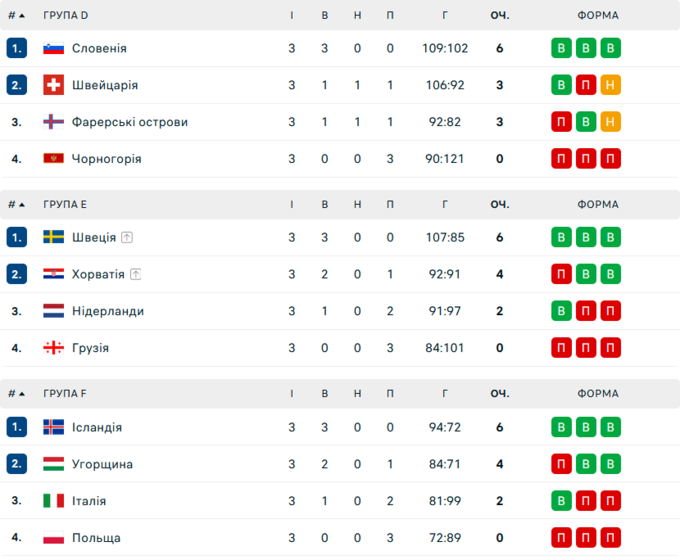Click the Faroe Islands flag icon
This screenshot has width=680, height=560.
pyautogui.click(x=54, y=122)
